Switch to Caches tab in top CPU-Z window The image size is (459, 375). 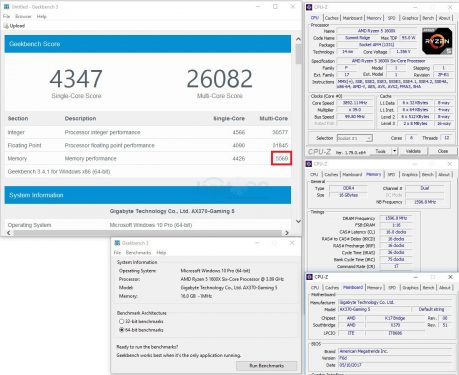(332, 18)
